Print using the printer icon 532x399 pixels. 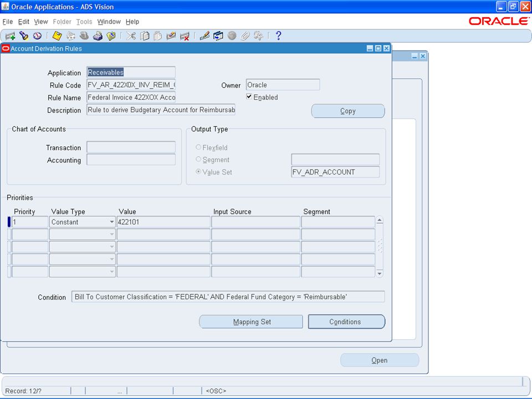[x=98, y=35]
